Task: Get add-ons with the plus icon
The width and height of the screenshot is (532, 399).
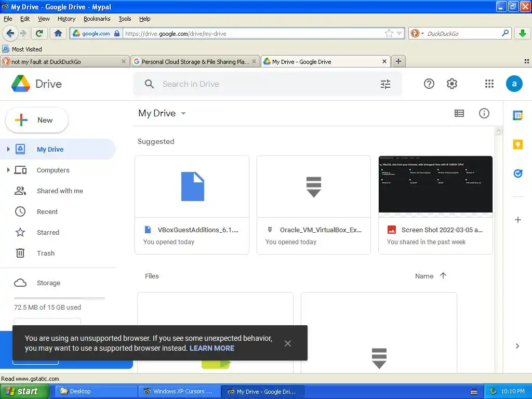Action: click(x=518, y=220)
